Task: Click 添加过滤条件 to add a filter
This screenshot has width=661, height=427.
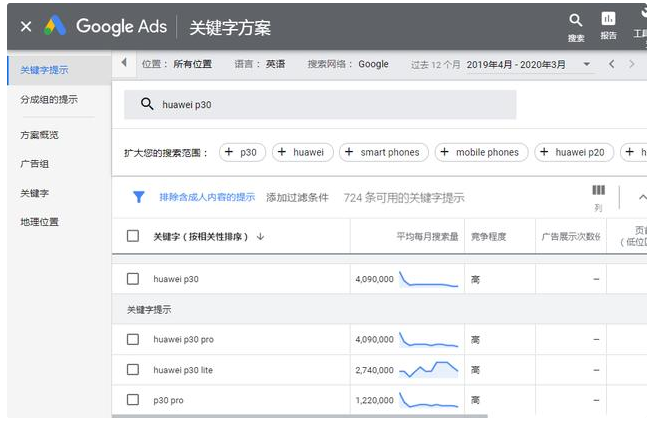Action: coord(297,197)
